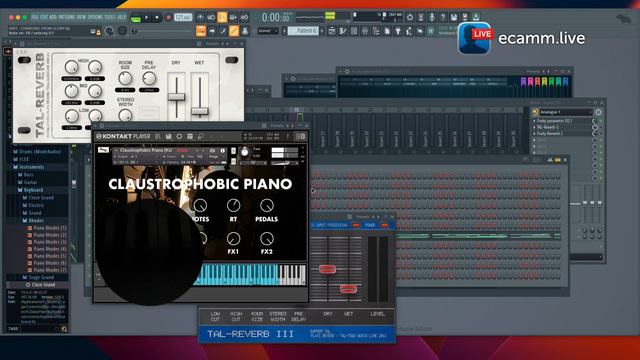Open the OPTIONS menu

[95, 18]
